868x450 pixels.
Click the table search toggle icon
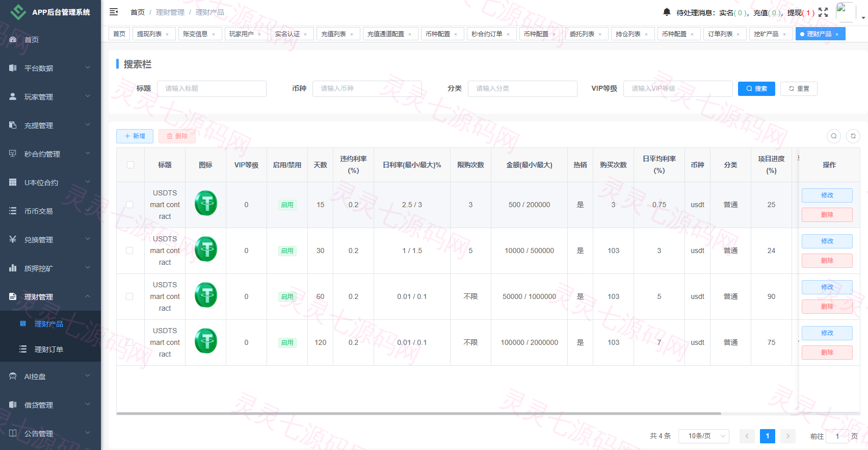pos(834,136)
